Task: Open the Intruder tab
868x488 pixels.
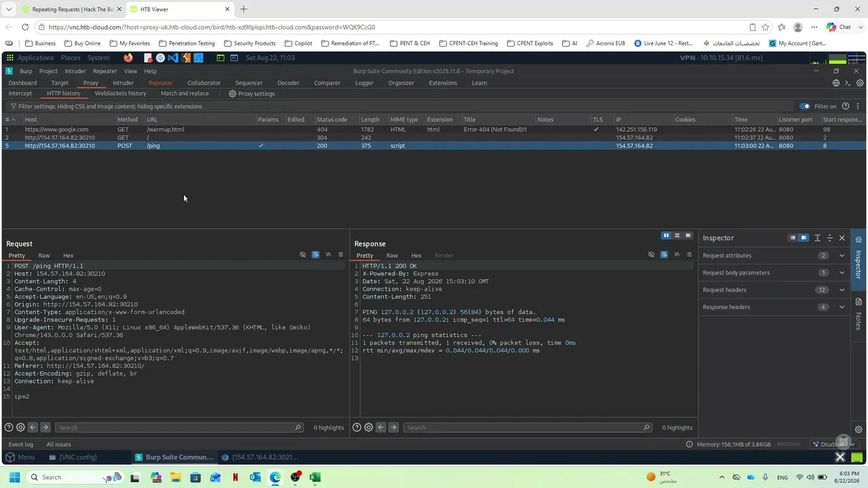Action: tap(123, 83)
